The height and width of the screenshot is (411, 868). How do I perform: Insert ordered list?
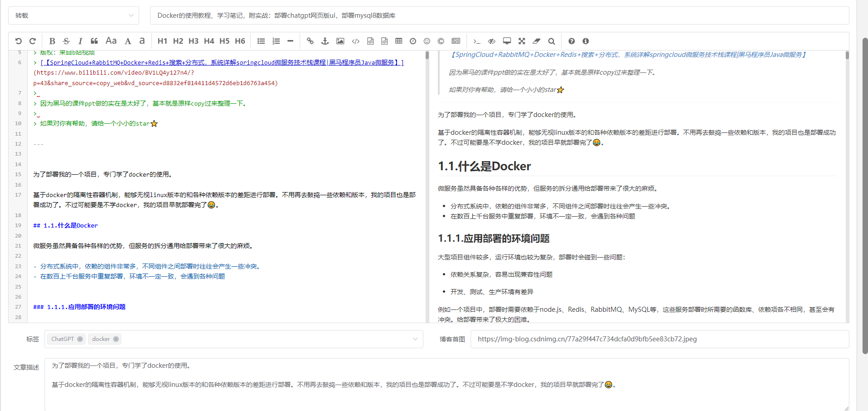[x=276, y=41]
